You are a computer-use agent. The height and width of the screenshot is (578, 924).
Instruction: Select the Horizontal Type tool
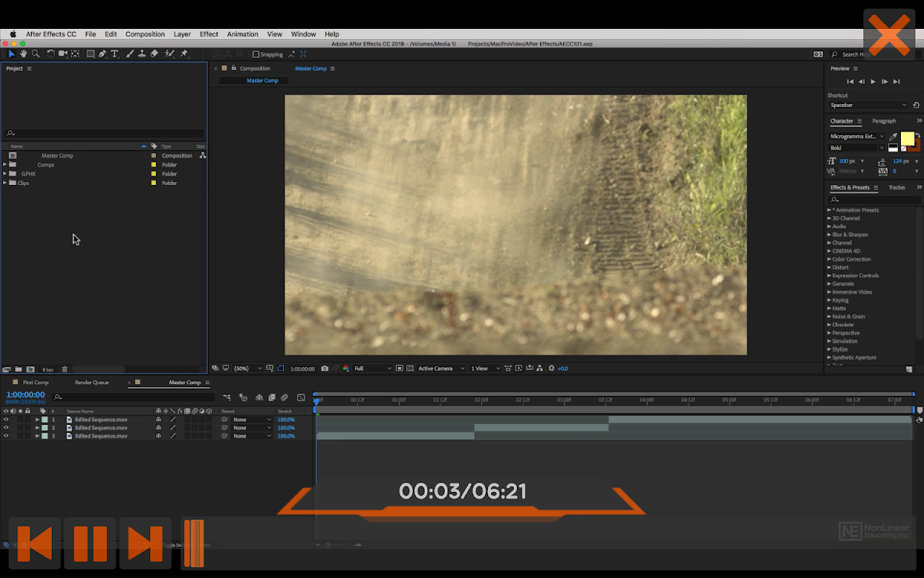coord(115,54)
